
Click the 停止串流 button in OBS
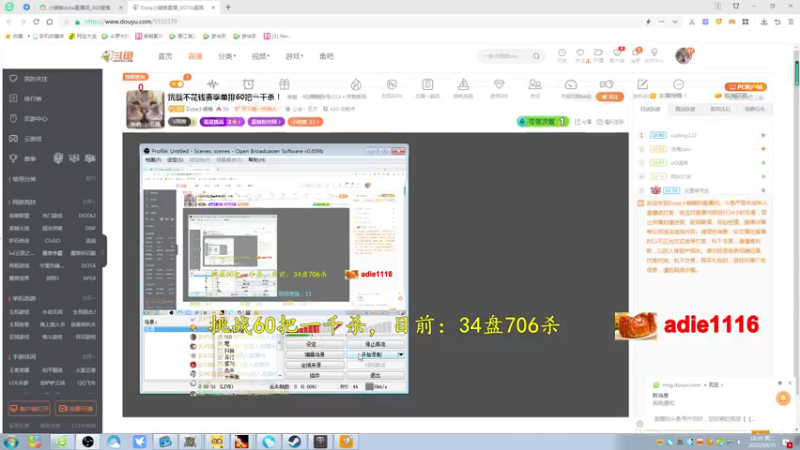376,344
